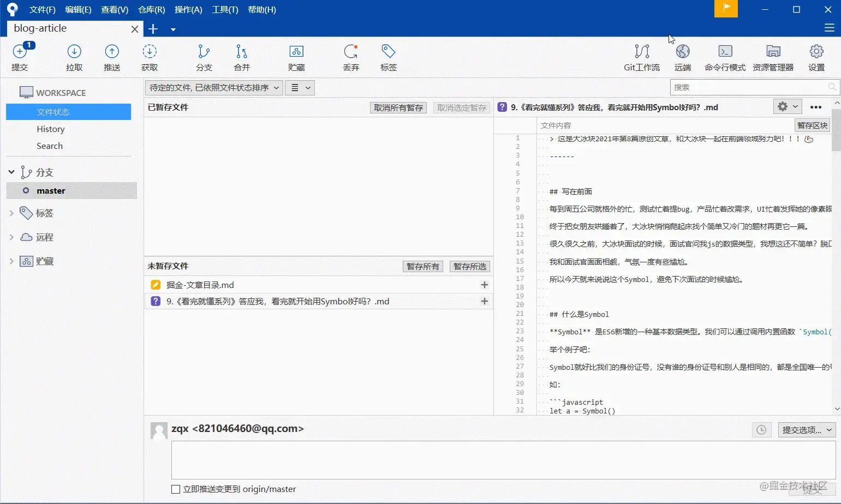Screen dimensions: 841x504
Task: Collapse the 分支 section in sidebar
Action: (x=11, y=172)
